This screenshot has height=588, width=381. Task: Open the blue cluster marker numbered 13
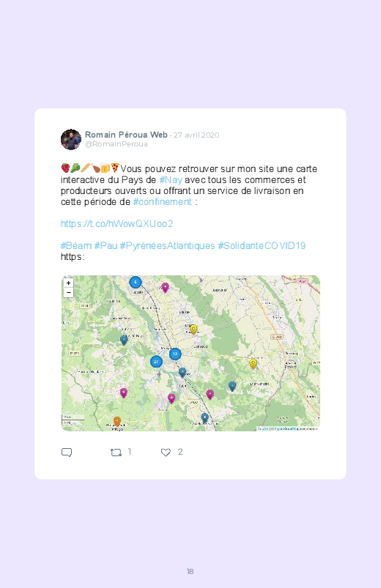click(175, 354)
